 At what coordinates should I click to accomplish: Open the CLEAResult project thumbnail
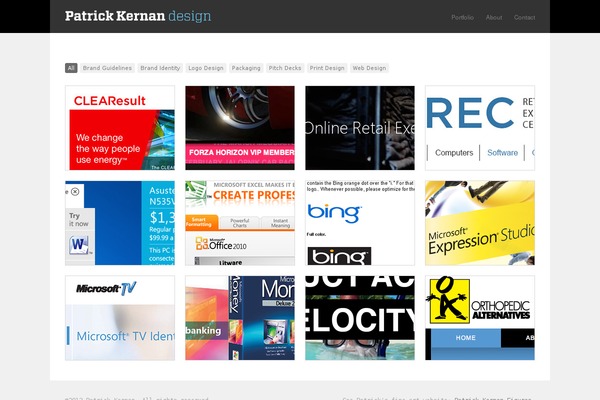(120, 128)
